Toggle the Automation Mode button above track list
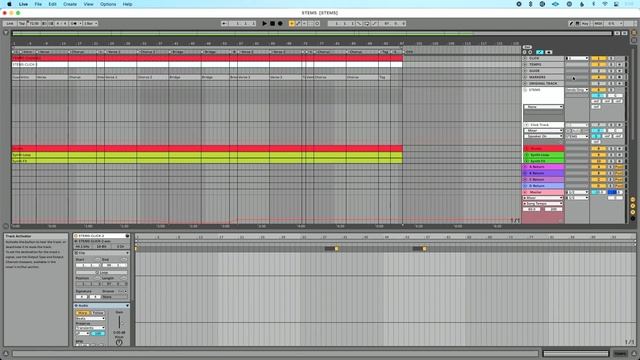This screenshot has width=640, height=360. [x=540, y=52]
